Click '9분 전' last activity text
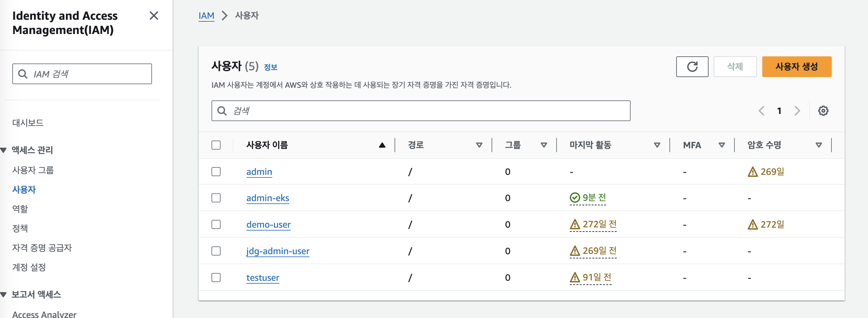The width and height of the screenshot is (868, 318). coord(594,198)
